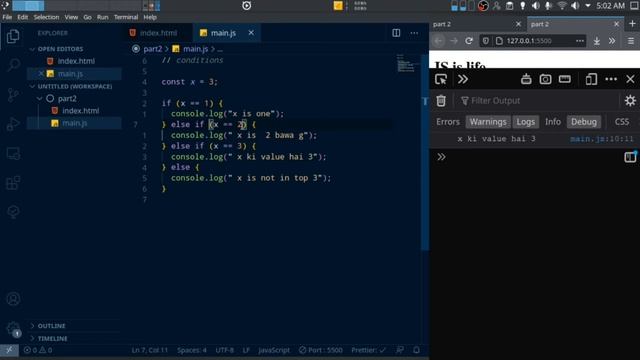
Task: Open the Search view in activity bar
Action: pos(13,65)
